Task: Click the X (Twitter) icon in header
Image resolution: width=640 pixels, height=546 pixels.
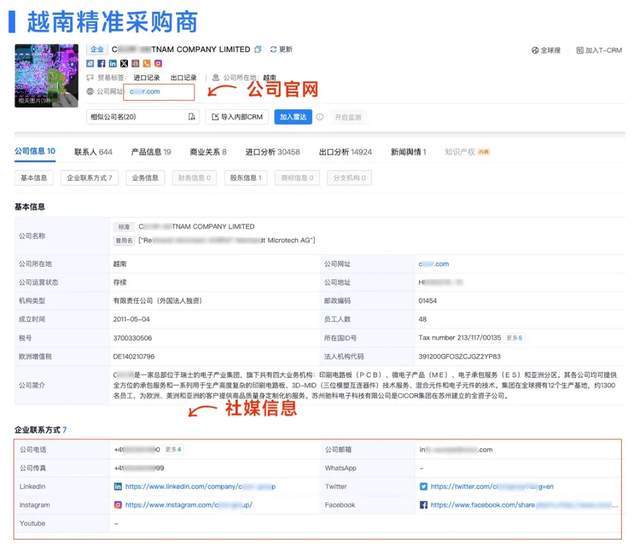Action: tap(124, 63)
